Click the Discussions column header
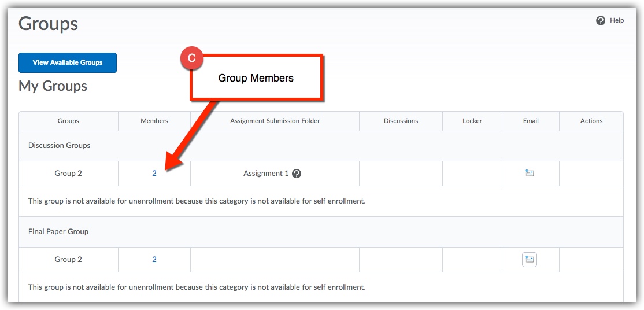The height and width of the screenshot is (310, 644). [x=401, y=121]
